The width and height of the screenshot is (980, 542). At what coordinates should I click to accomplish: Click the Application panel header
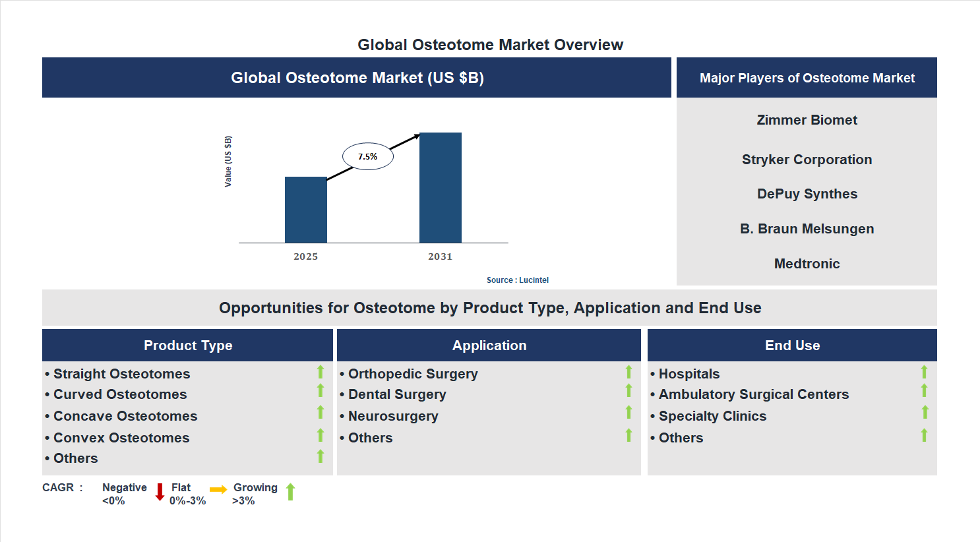(489, 345)
